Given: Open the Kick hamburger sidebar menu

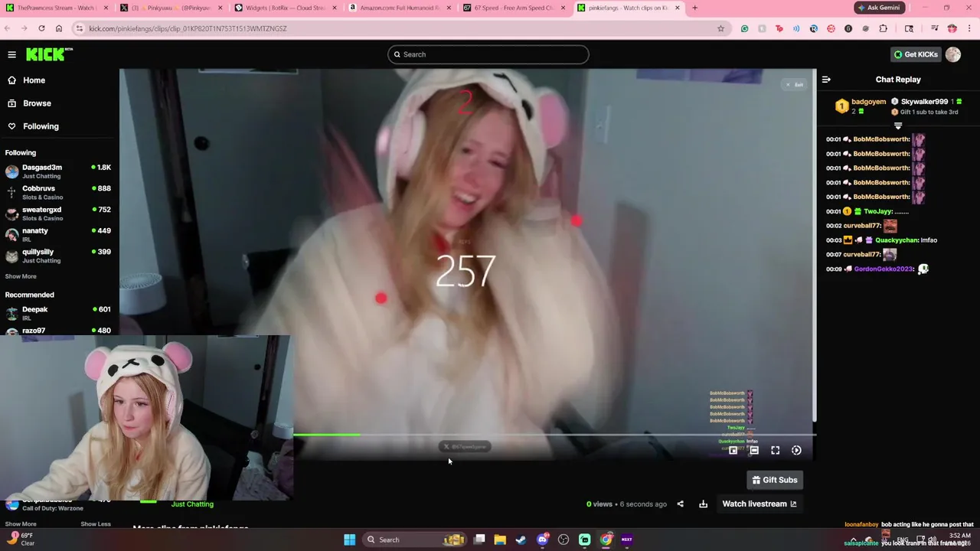Looking at the screenshot, I should coord(11,54).
